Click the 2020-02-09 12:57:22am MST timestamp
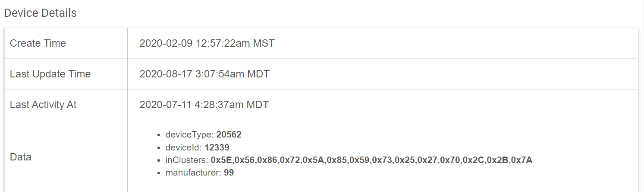The width and height of the screenshot is (644, 192). click(207, 43)
